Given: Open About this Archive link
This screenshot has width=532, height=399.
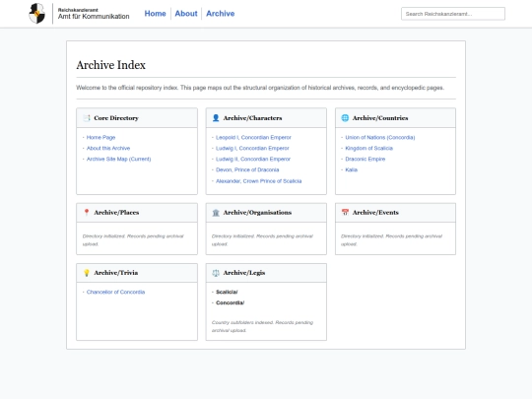Looking at the screenshot, I should pyautogui.click(x=108, y=148).
